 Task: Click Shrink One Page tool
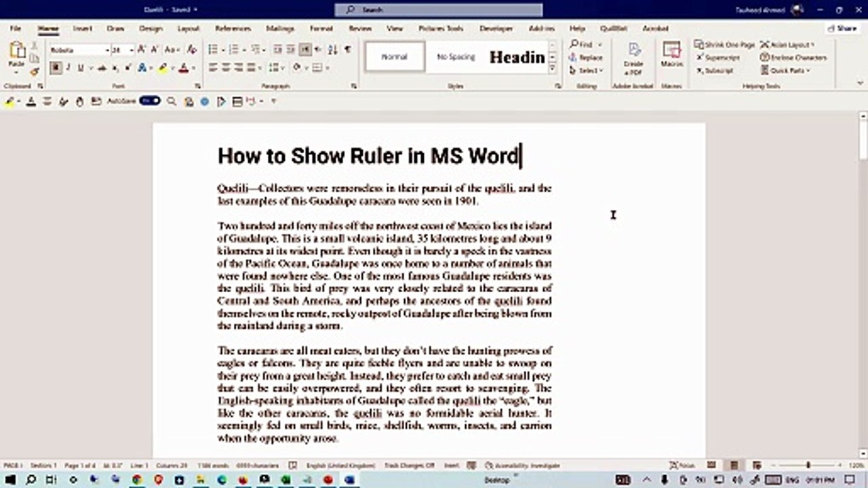coord(724,45)
